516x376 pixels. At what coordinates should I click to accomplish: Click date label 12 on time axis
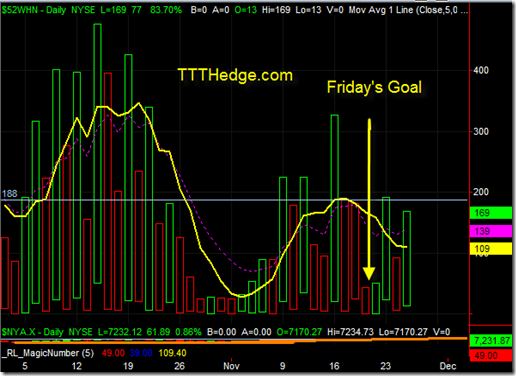[77, 366]
